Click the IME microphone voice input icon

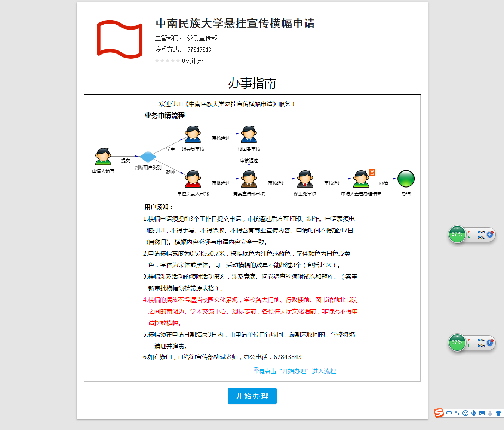(x=474, y=413)
